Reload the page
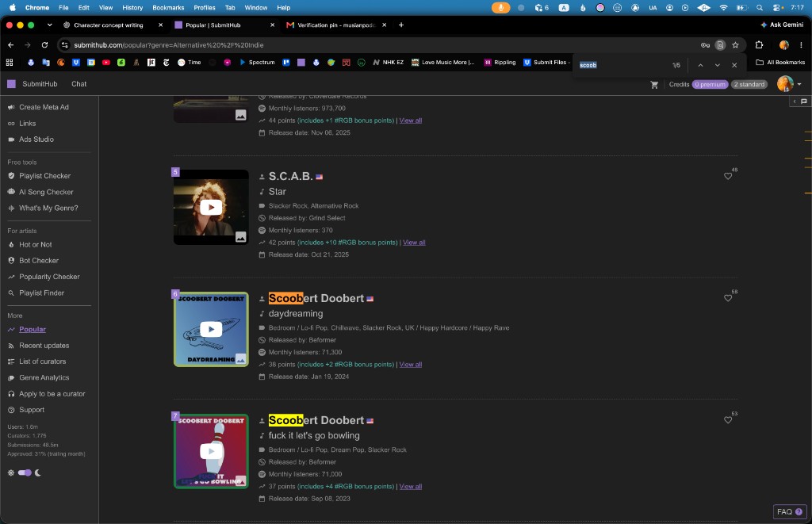Screen dimensions: 812x524 (44, 45)
